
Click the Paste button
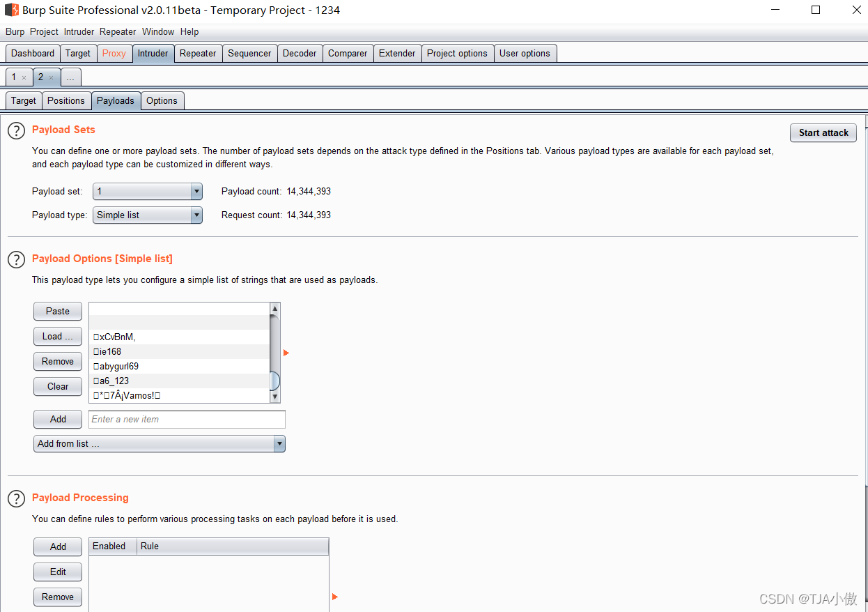pos(58,311)
